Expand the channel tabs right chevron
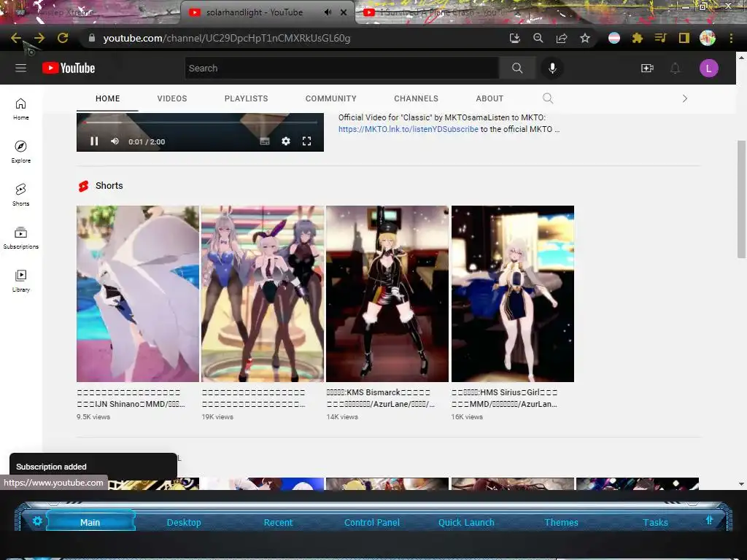Image resolution: width=747 pixels, height=560 pixels. (x=684, y=98)
